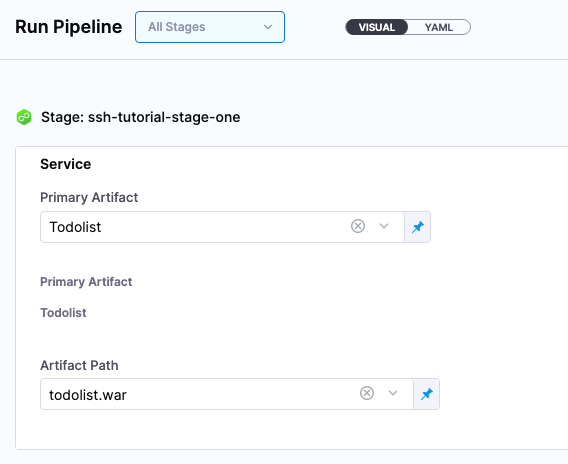Open the All Stages dropdown
This screenshot has width=568, height=464.
(210, 27)
